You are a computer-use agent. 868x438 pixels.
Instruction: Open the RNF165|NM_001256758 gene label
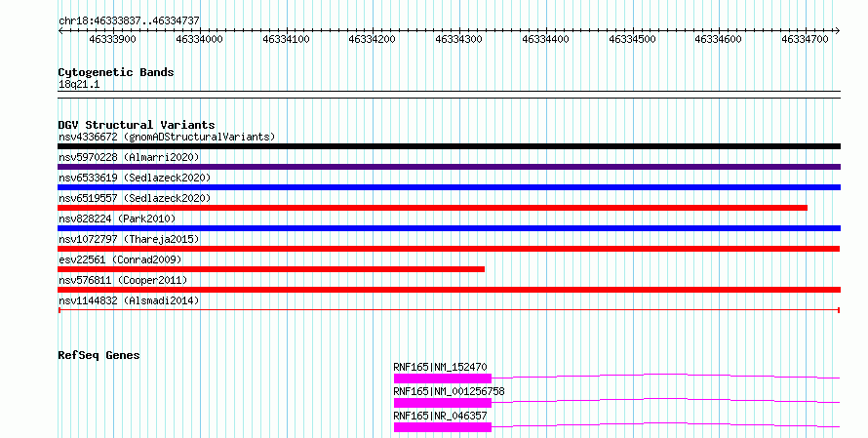point(449,391)
